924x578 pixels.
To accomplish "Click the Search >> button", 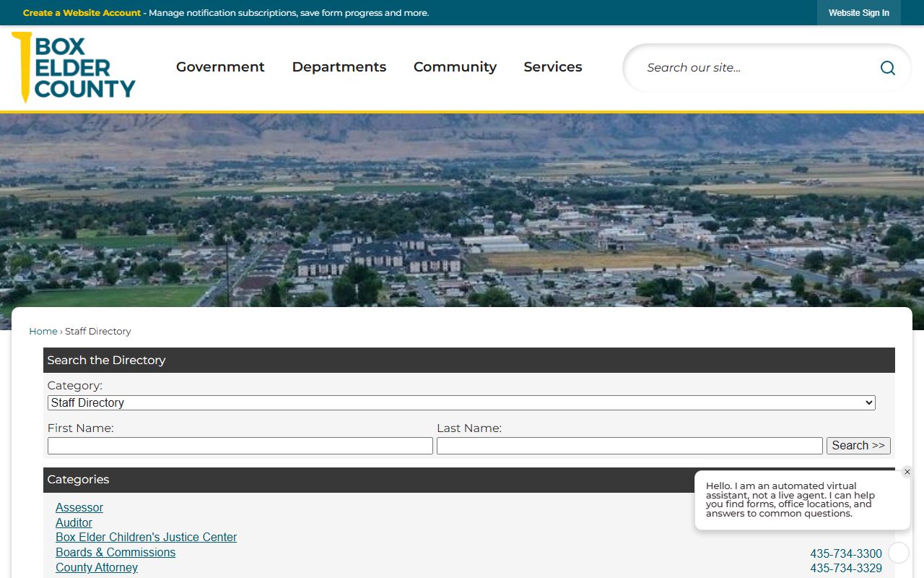I will tap(858, 446).
